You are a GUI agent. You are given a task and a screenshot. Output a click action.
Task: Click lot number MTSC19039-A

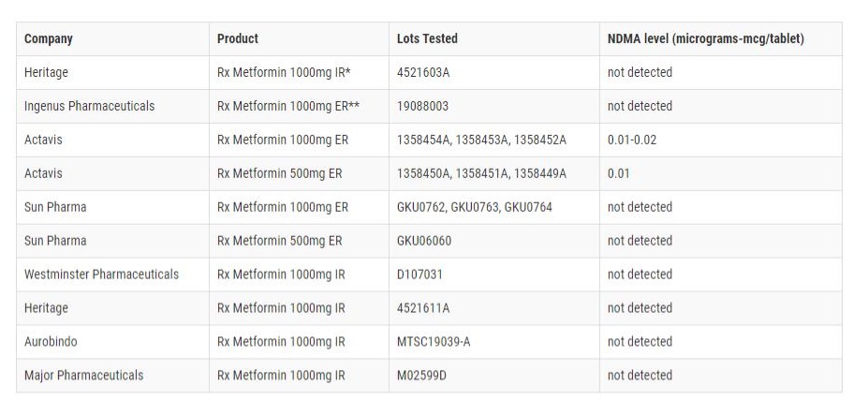434,342
